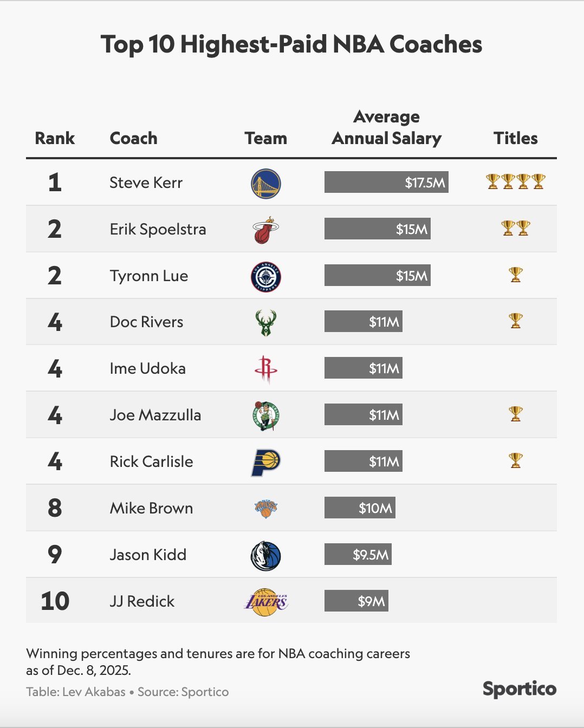This screenshot has width=584, height=728.
Task: Click the Houston Rockets logo
Action: coord(265,369)
